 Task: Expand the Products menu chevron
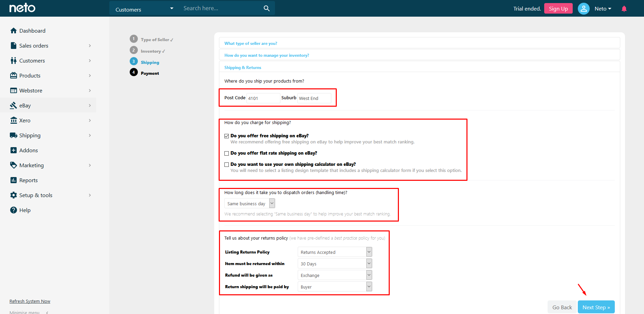point(90,75)
